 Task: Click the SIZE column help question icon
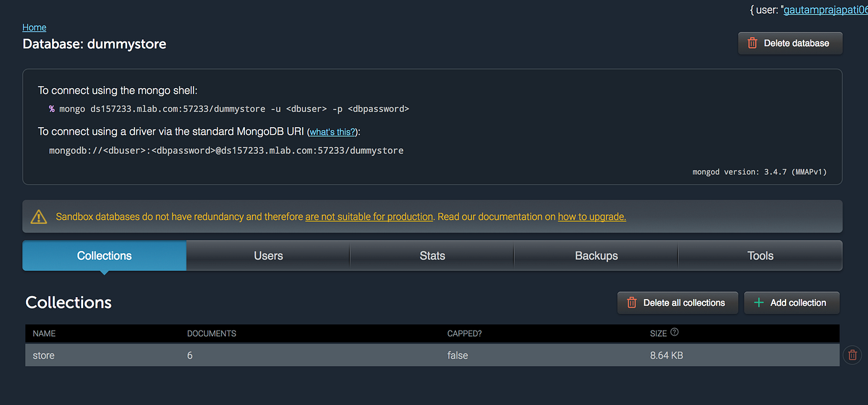[675, 332]
